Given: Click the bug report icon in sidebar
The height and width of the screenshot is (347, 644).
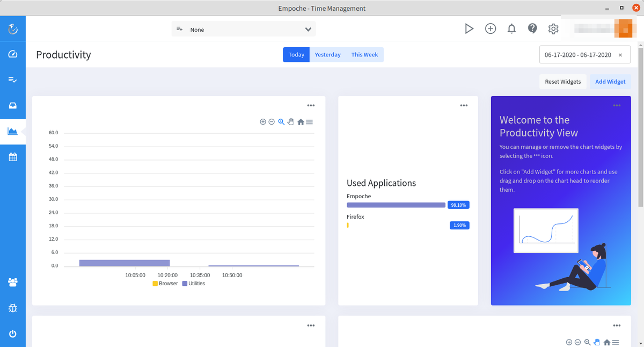Looking at the screenshot, I should (13, 308).
